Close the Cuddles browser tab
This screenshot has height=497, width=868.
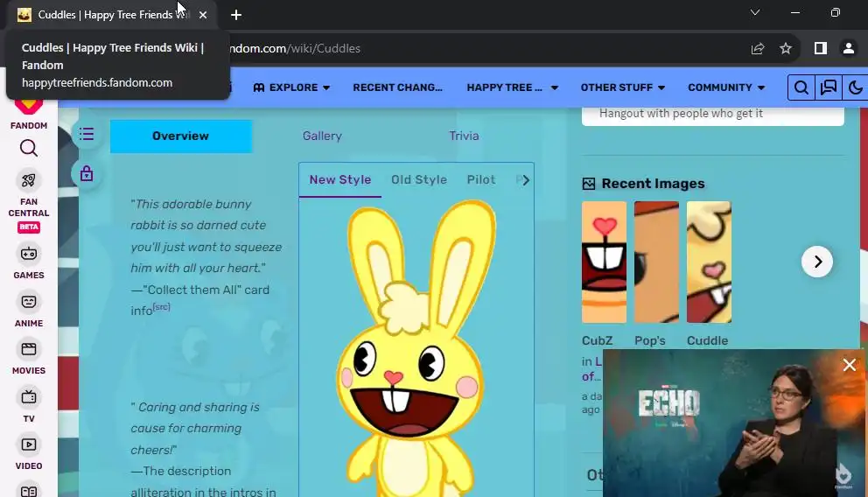pyautogui.click(x=203, y=15)
